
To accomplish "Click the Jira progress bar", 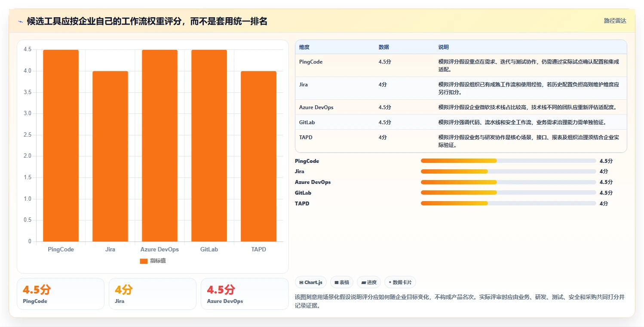I will 509,171.
